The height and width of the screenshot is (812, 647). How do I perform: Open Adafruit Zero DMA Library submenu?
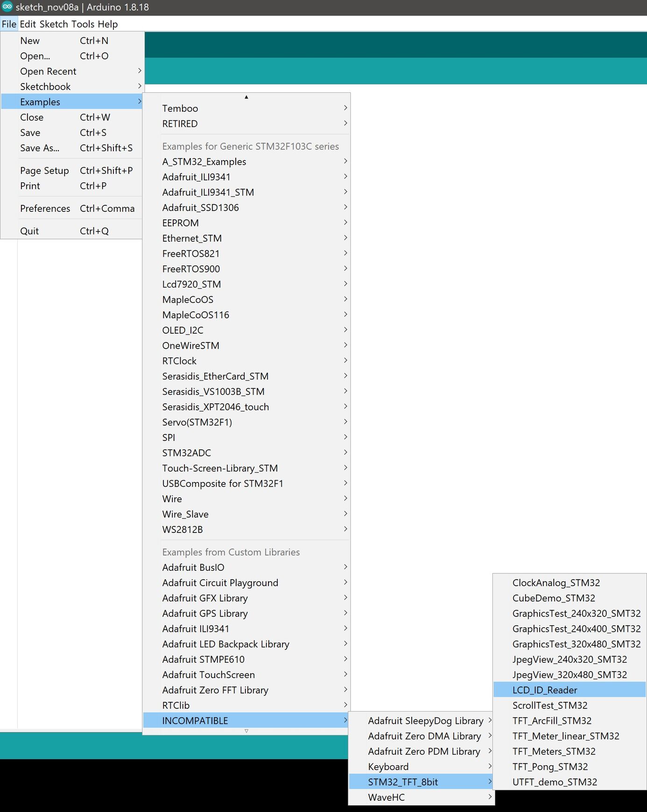click(x=422, y=736)
